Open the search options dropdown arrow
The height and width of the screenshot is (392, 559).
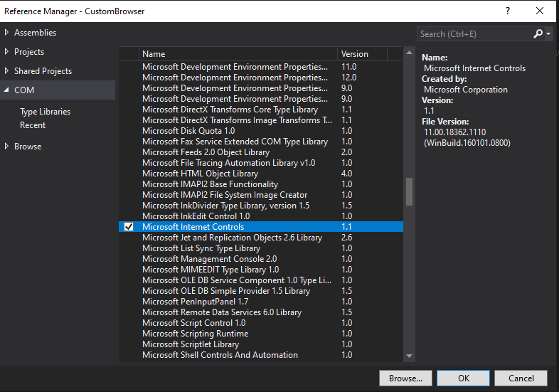548,33
